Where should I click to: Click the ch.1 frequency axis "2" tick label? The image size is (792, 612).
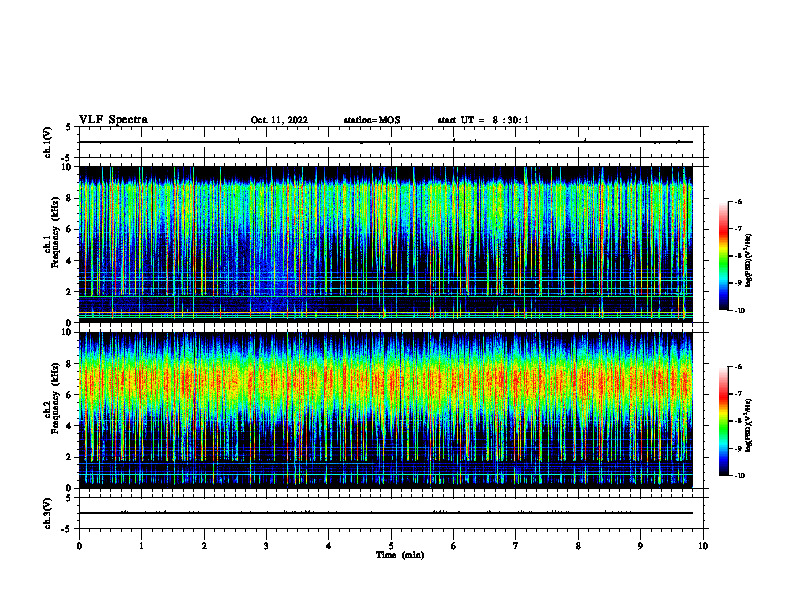69,292
